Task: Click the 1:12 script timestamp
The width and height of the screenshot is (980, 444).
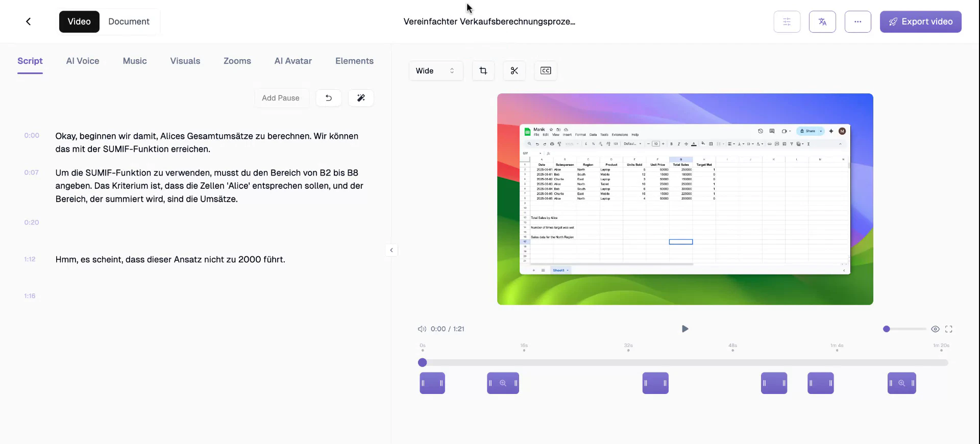Action: [x=30, y=259]
